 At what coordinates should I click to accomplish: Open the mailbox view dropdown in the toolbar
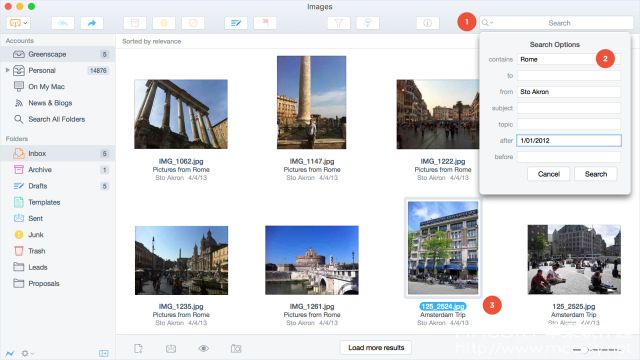[x=18, y=23]
